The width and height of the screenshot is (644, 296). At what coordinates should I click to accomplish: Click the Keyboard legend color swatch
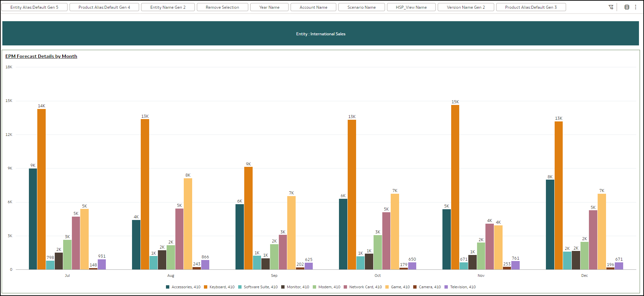[x=206, y=287]
